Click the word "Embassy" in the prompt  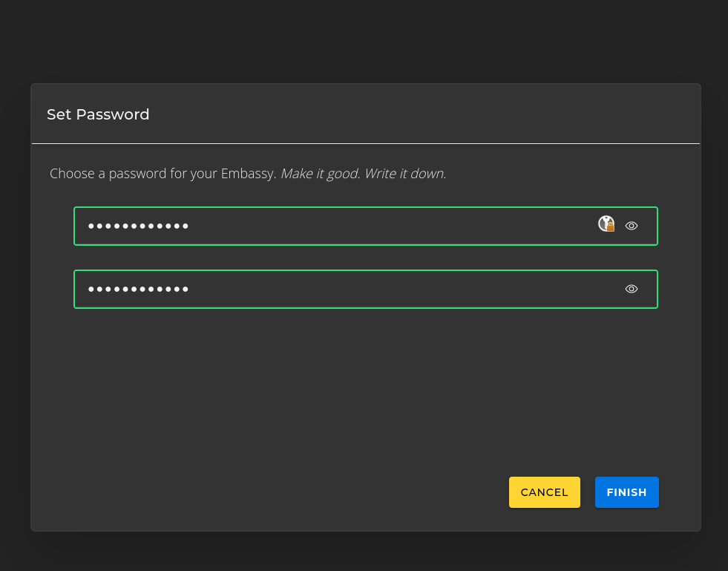click(248, 174)
